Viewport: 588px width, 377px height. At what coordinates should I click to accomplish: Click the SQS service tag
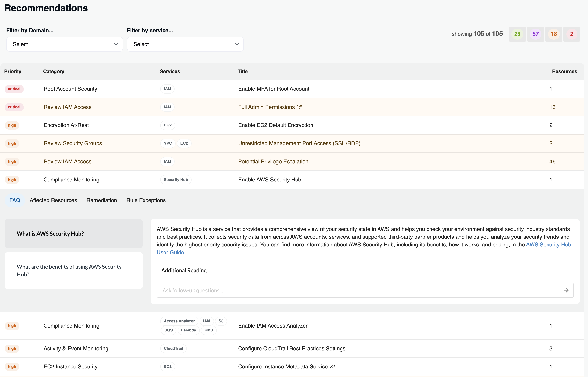[x=168, y=330]
